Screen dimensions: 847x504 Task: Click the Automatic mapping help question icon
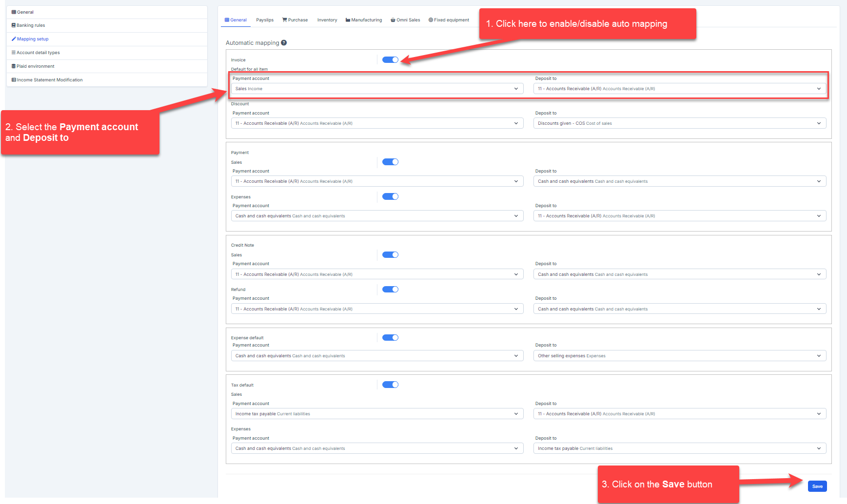(x=284, y=43)
